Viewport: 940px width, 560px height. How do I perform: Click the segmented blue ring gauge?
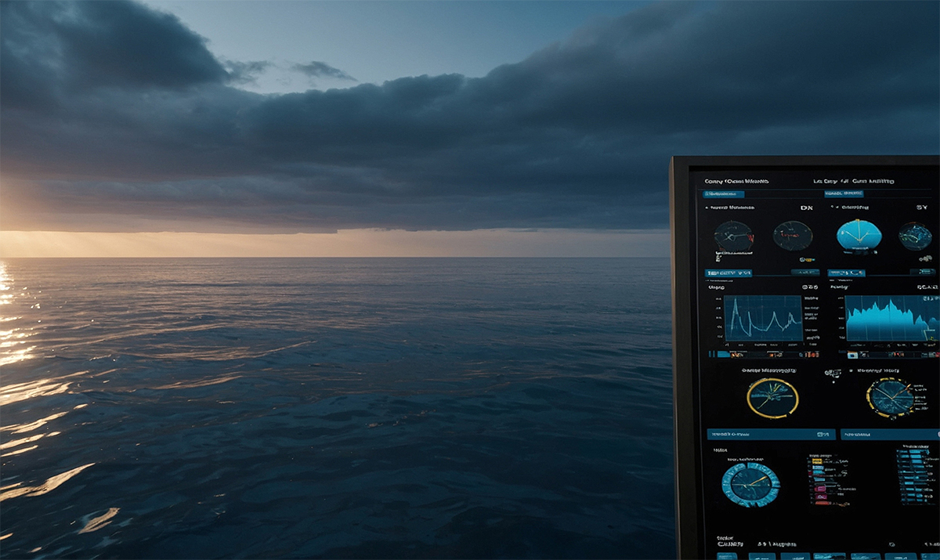[x=750, y=483]
